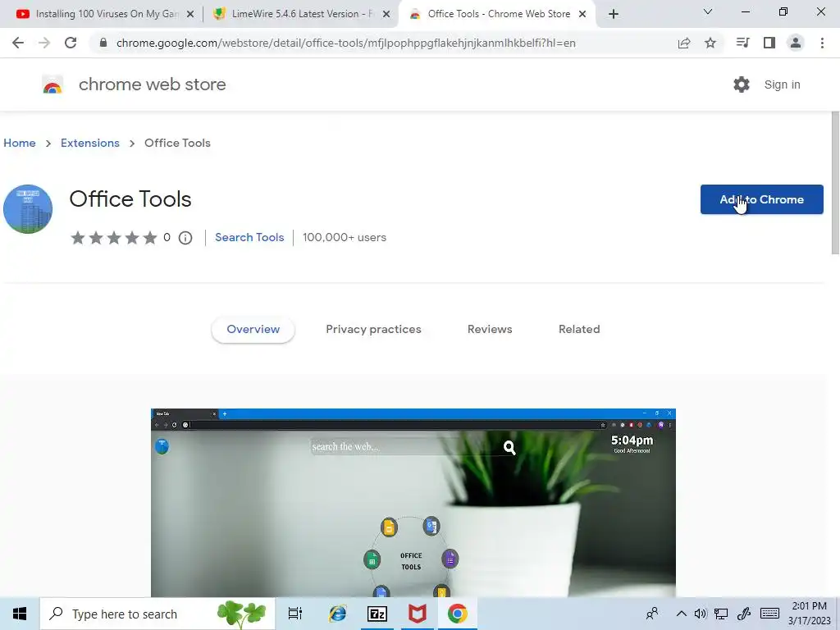This screenshot has width=840, height=630.
Task: Click the Office Tools preview screenshot
Action: [x=413, y=503]
